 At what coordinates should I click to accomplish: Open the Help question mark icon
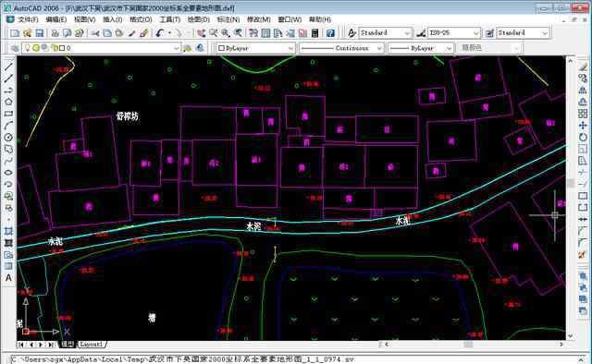tap(330, 33)
